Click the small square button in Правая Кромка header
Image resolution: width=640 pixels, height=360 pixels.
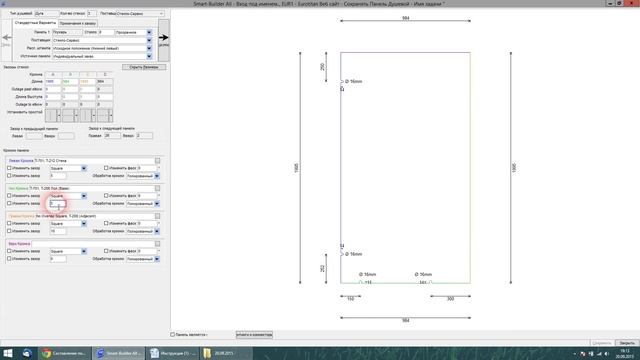point(158,216)
